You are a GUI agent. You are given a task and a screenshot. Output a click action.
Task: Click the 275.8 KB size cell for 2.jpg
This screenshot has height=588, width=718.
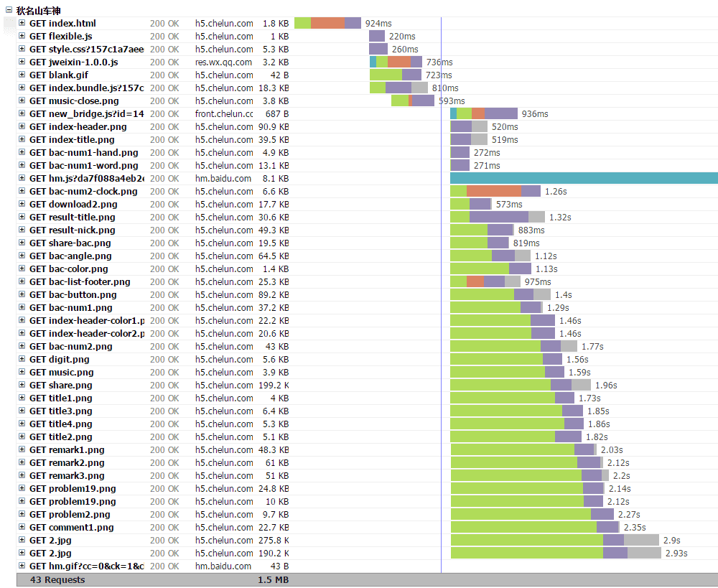click(273, 541)
